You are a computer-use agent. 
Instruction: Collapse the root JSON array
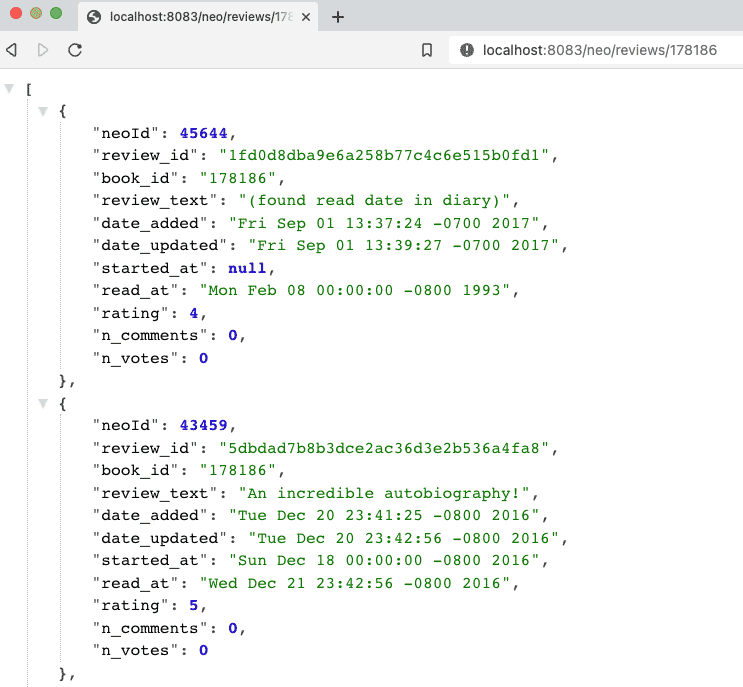pyautogui.click(x=9, y=88)
